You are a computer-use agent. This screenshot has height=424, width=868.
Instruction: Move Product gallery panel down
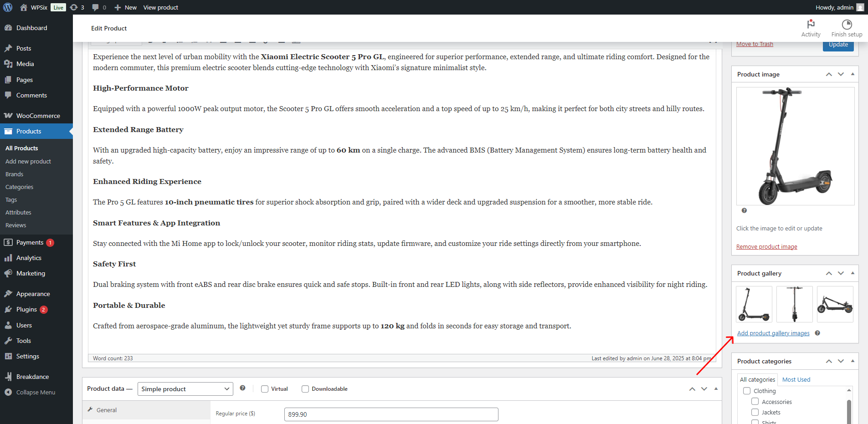[841, 273]
